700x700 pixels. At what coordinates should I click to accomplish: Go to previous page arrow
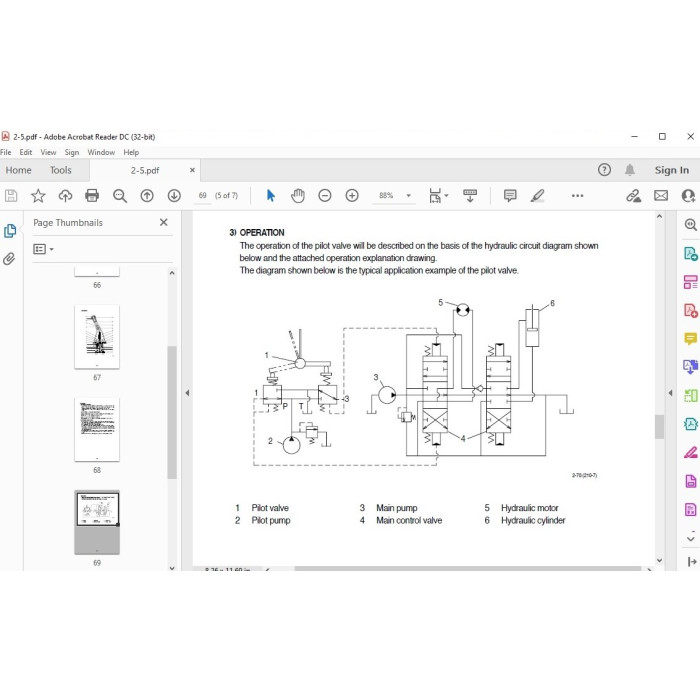click(x=147, y=196)
